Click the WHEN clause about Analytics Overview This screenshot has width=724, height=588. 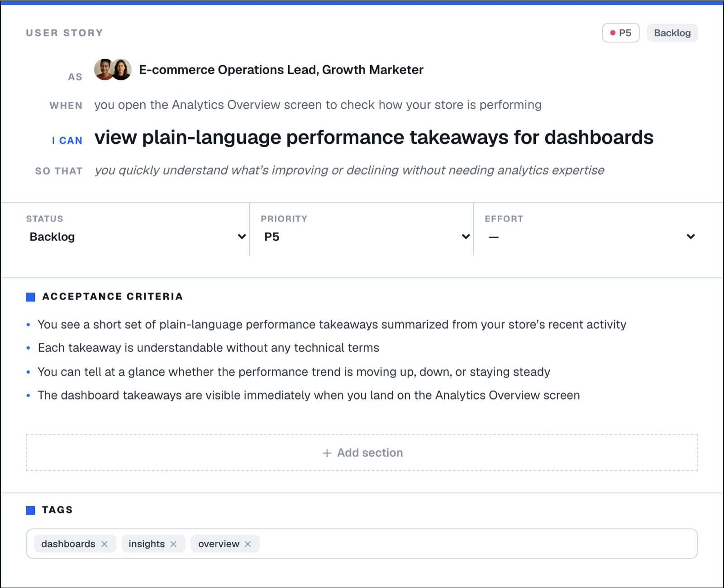tap(318, 105)
